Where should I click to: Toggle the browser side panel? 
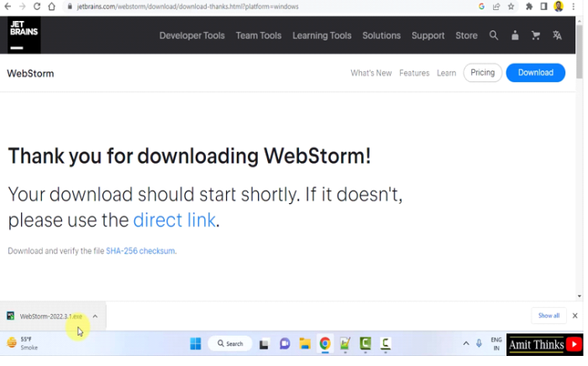click(543, 7)
